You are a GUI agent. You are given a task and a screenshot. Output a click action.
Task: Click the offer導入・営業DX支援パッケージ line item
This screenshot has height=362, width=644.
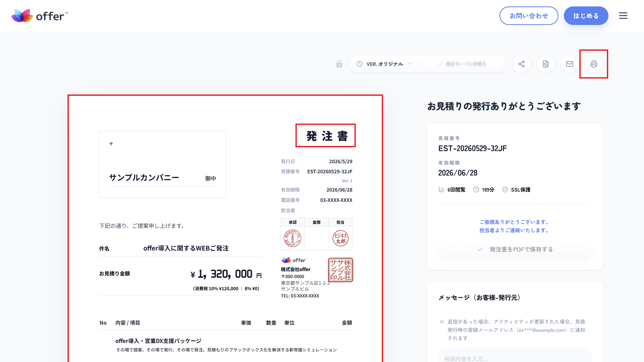click(x=158, y=341)
